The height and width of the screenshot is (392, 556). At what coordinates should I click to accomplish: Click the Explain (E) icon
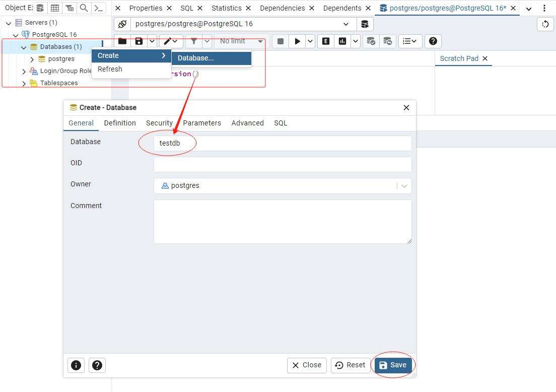pyautogui.click(x=325, y=41)
